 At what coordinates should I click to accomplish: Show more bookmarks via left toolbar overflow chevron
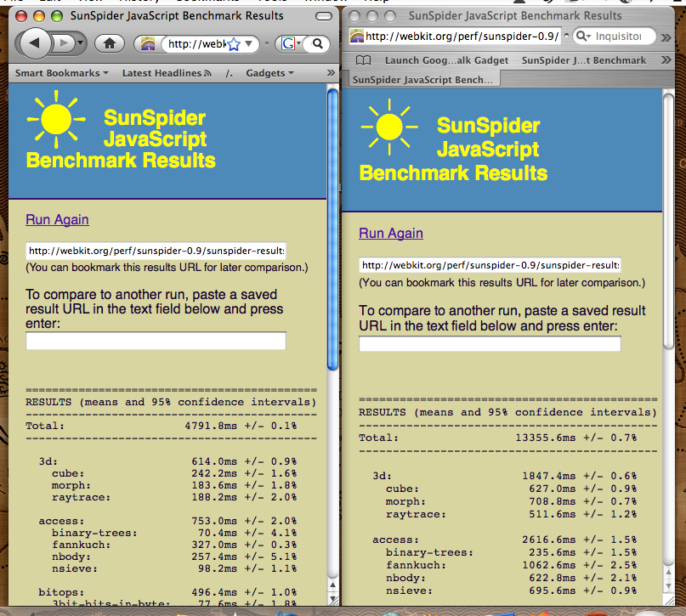[331, 72]
